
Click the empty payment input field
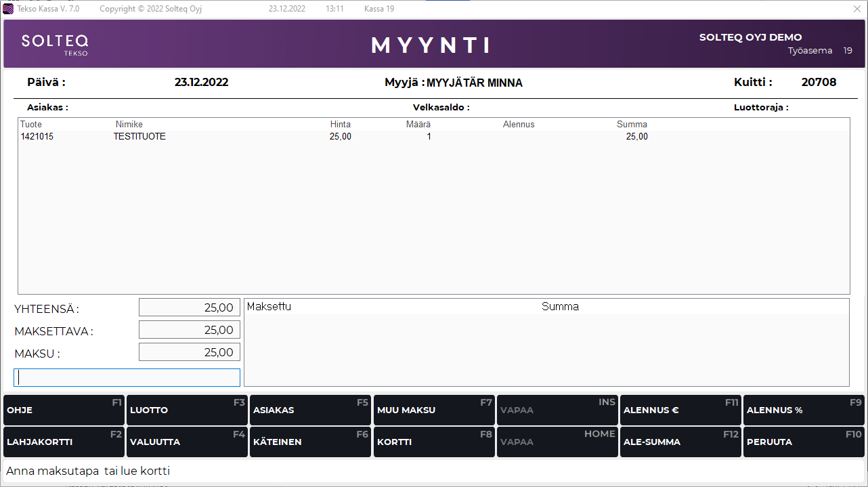click(x=127, y=377)
